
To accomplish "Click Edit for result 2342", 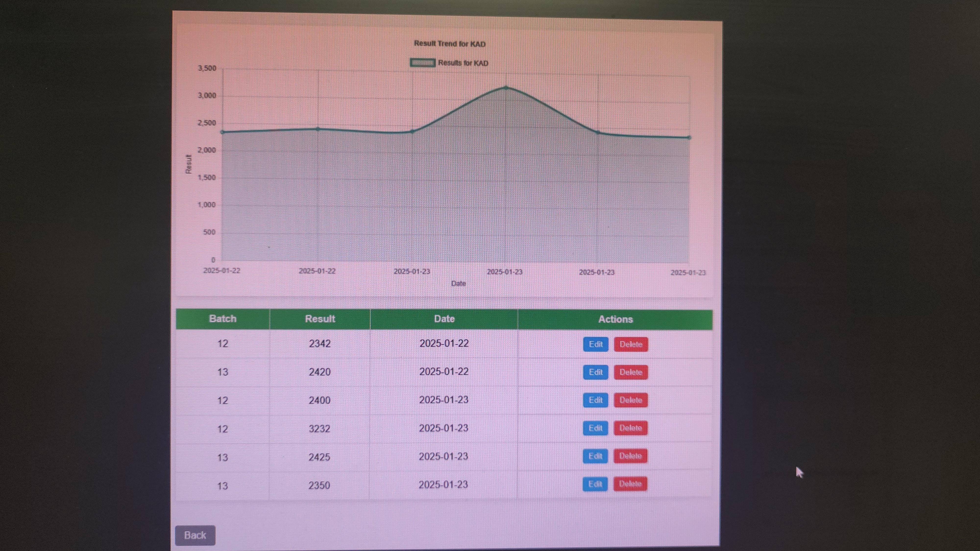I will pyautogui.click(x=595, y=344).
